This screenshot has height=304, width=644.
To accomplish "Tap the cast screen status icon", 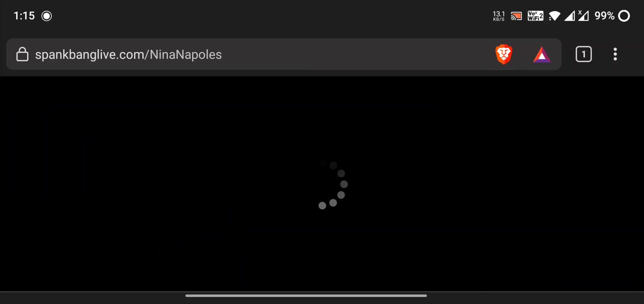I will click(x=516, y=16).
